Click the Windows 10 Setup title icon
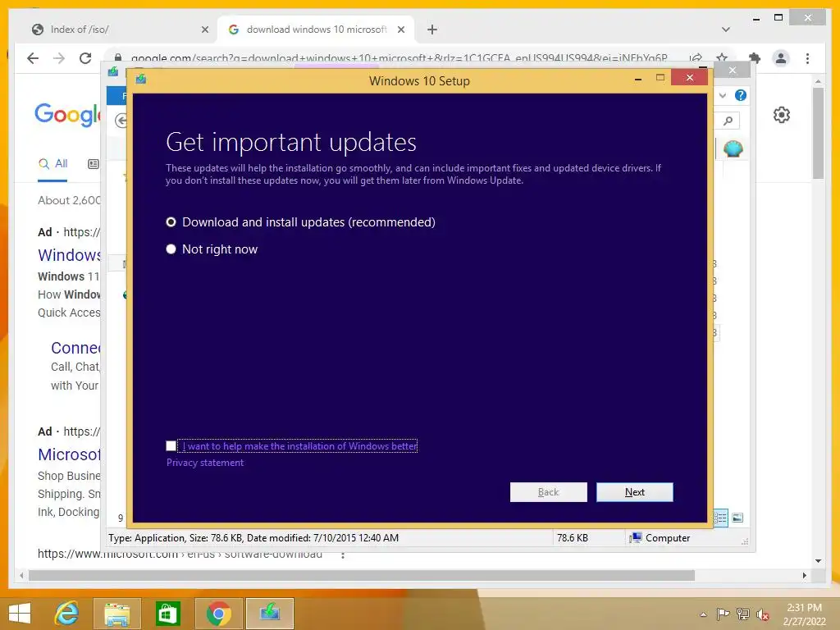 (141, 80)
